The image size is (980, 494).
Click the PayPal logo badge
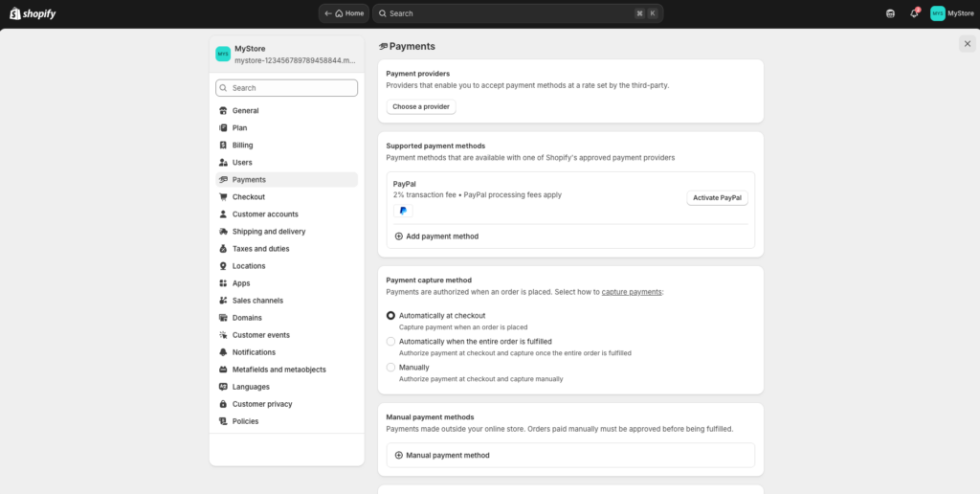click(x=403, y=211)
